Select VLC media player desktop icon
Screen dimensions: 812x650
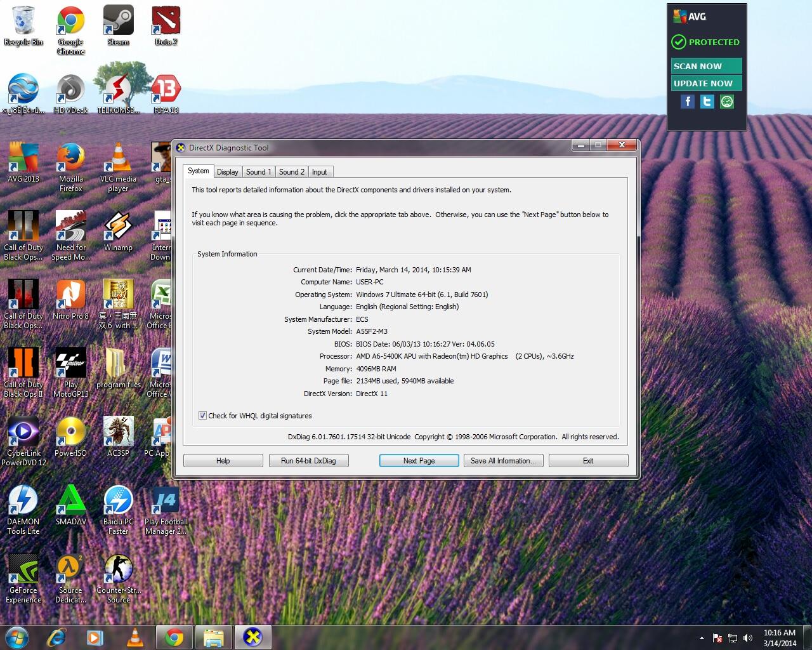118,168
